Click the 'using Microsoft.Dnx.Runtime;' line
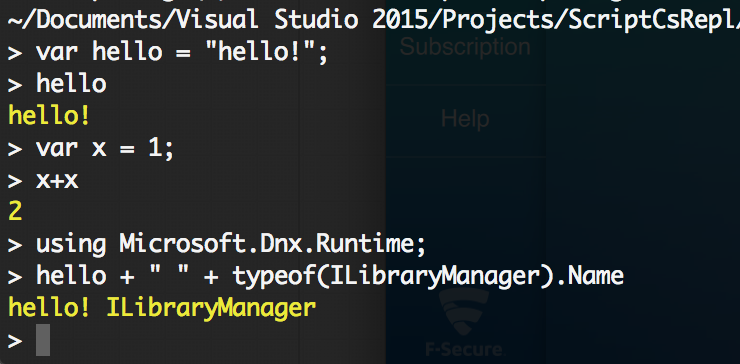 231,245
